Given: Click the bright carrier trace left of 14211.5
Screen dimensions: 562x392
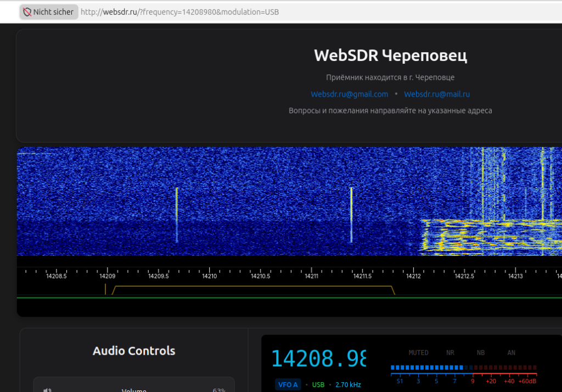Looking at the screenshot, I should [x=351, y=215].
